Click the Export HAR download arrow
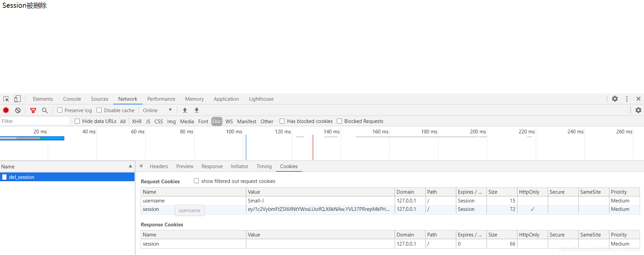This screenshot has width=644, height=255. (x=197, y=110)
